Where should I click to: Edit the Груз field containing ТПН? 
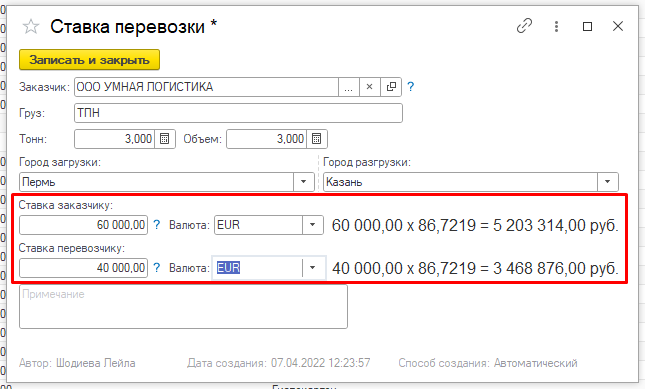tap(238, 113)
